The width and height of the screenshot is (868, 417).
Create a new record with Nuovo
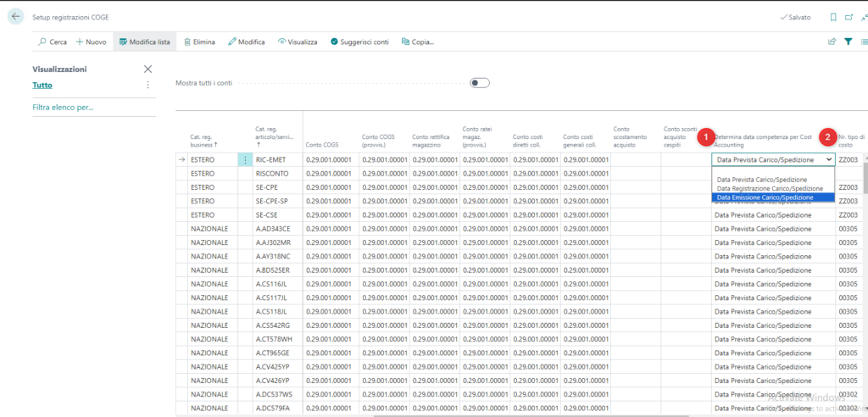(x=91, y=42)
